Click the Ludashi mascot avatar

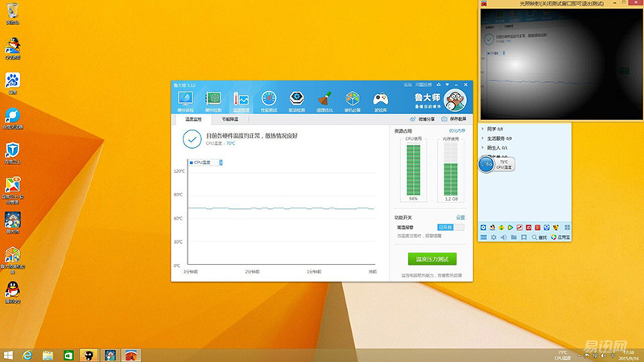click(455, 100)
